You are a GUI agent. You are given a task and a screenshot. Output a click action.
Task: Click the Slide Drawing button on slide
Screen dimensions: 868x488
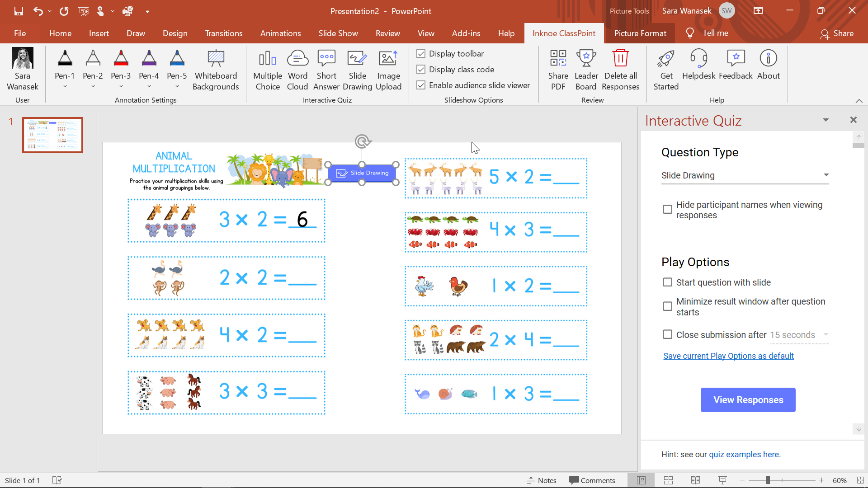tap(362, 173)
